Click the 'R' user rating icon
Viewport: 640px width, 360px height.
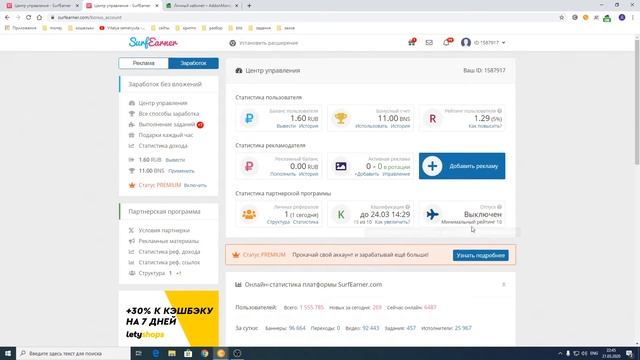click(x=433, y=118)
